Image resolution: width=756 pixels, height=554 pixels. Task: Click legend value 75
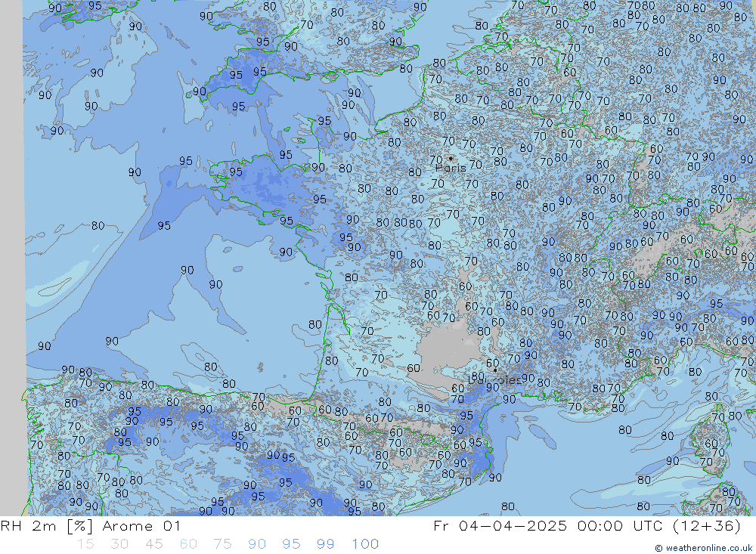[222, 544]
